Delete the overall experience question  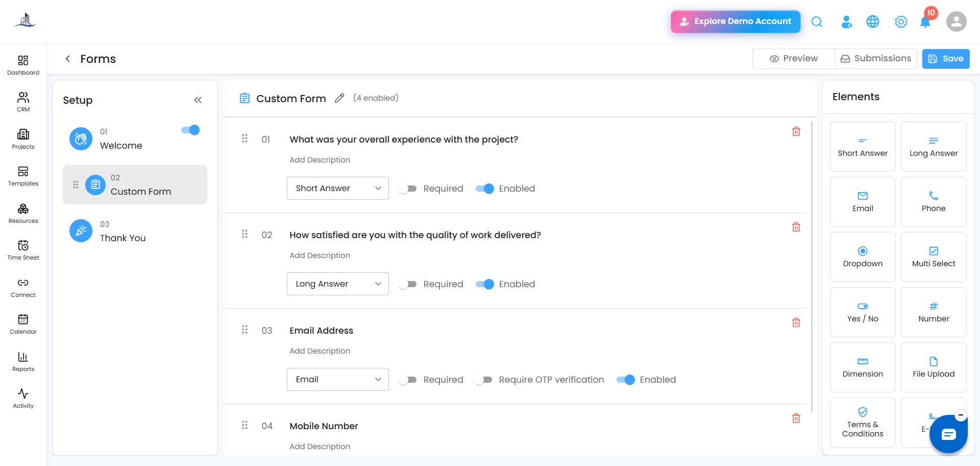pyautogui.click(x=796, y=131)
